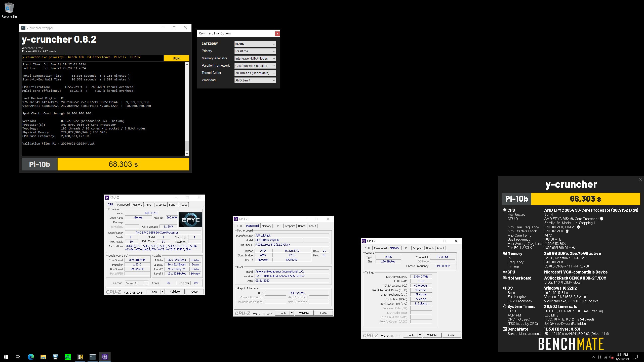Click the y-cruncher Wrapper title bar icon
The image size is (644, 362).
tap(23, 28)
